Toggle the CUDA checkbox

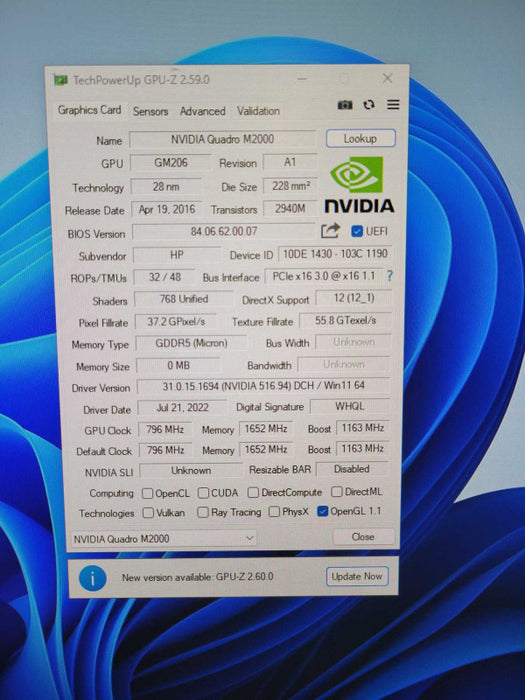coord(203,493)
